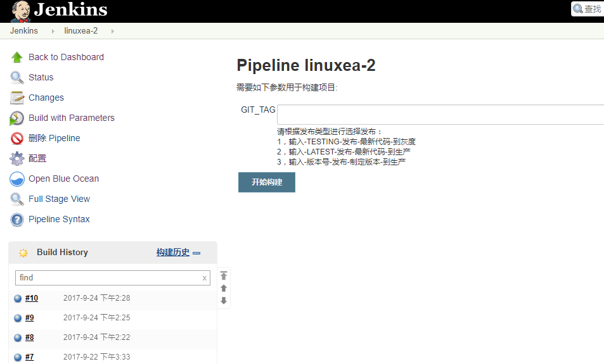The height and width of the screenshot is (364, 604).
Task: Click linuxea-2 breadcrumb item
Action: (x=81, y=31)
